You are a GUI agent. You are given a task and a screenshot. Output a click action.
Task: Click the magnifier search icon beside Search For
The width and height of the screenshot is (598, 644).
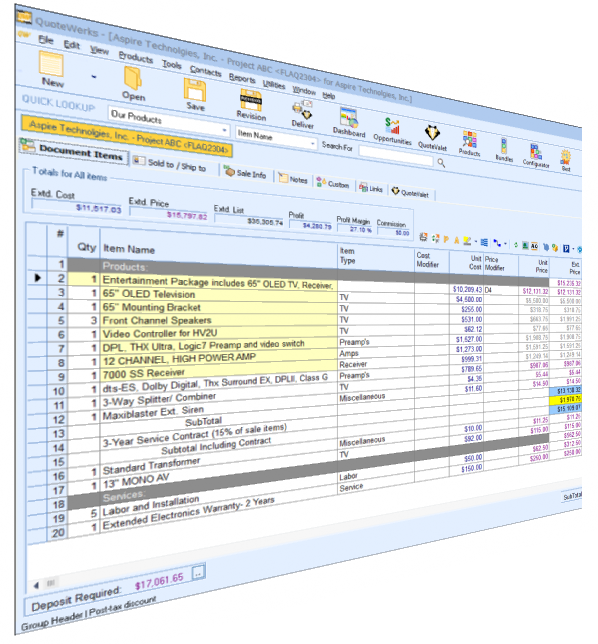click(x=441, y=163)
